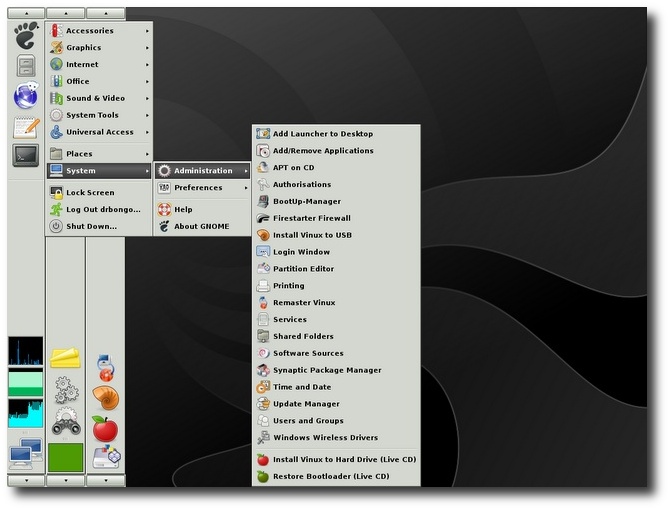
Task: Click the BootUp-Manager icon
Action: pyautogui.click(x=263, y=201)
